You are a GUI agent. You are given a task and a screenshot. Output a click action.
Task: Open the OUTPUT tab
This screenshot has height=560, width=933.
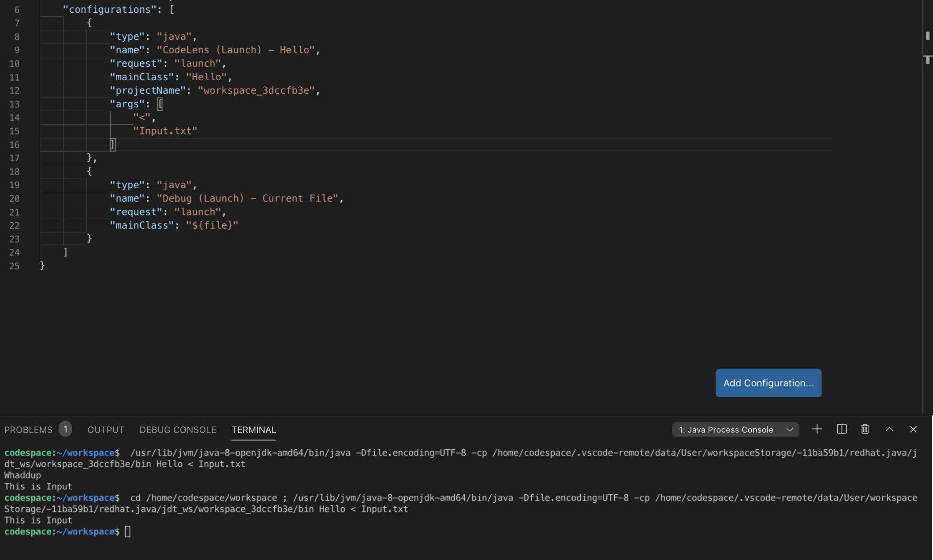point(105,429)
